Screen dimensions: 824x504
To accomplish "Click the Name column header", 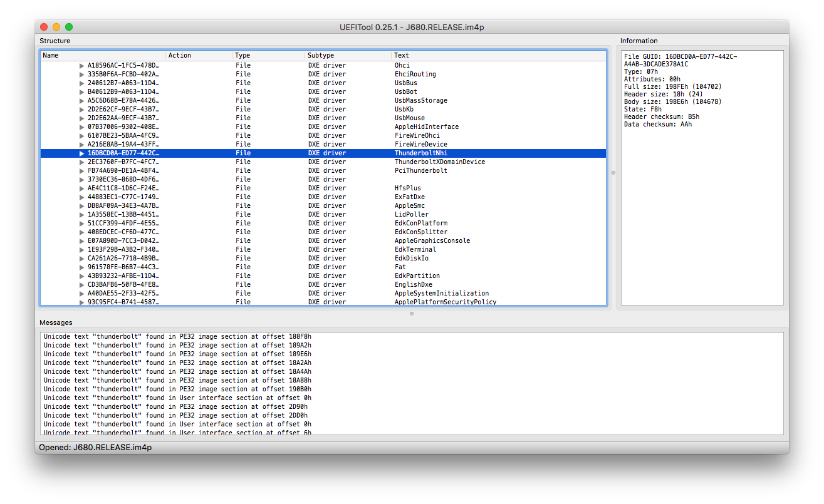I will [x=103, y=56].
